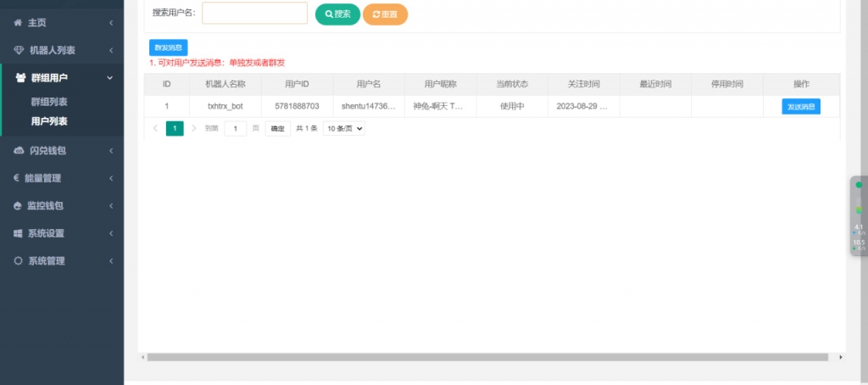The height and width of the screenshot is (385, 868).
Task: Click the 机器人名称 column header
Action: click(x=225, y=84)
